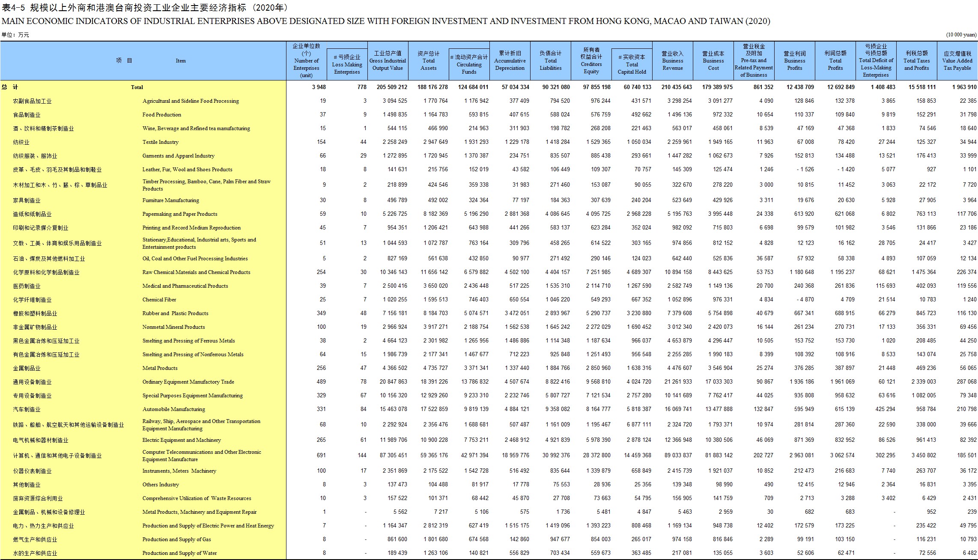
Task: Select the Business Revenue column header
Action: click(x=672, y=60)
